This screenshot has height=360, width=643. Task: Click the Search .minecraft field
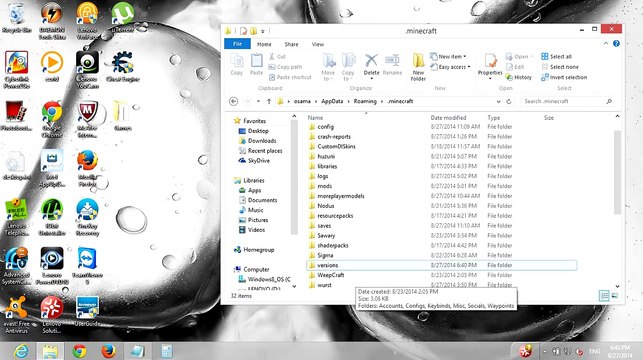point(568,101)
